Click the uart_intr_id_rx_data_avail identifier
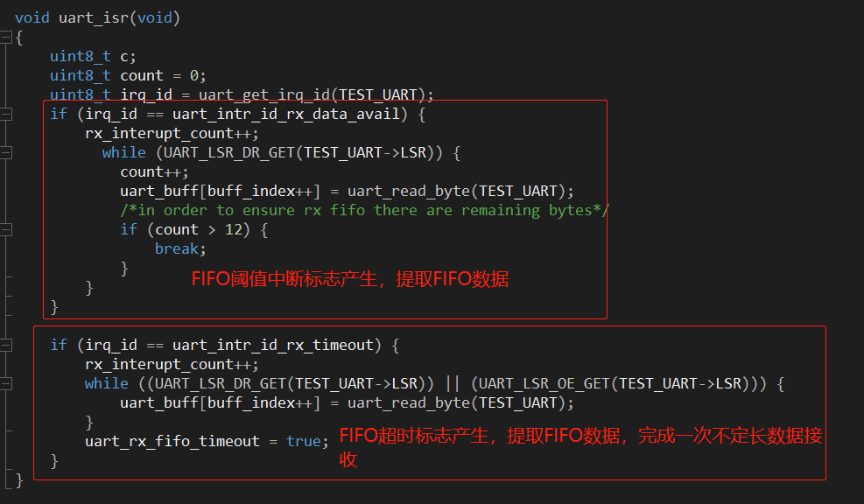 [x=286, y=114]
